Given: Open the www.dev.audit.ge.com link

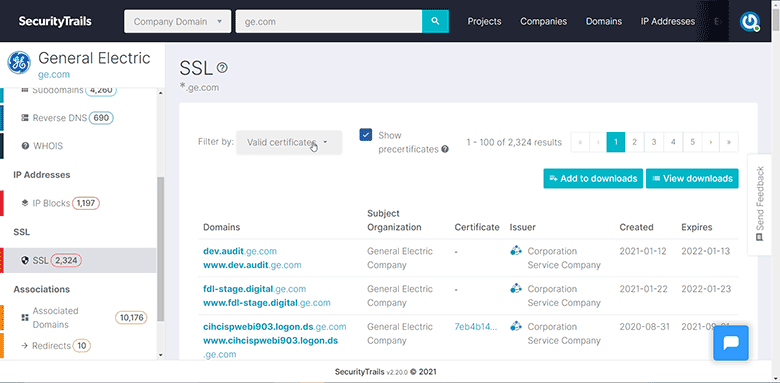Looking at the screenshot, I should [x=252, y=265].
